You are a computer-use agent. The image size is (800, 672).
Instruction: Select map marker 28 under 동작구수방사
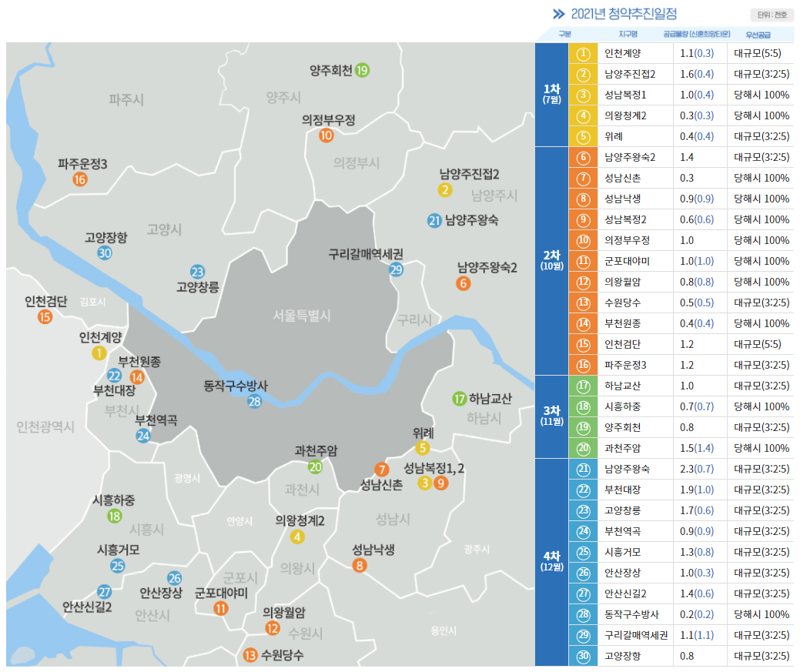[254, 402]
